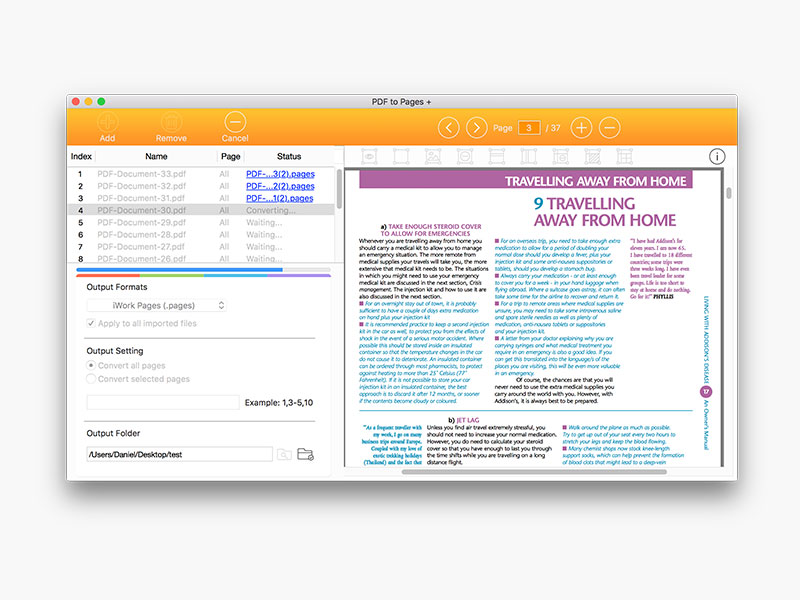Click the Page column header
This screenshot has height=600, width=800.
pos(231,156)
